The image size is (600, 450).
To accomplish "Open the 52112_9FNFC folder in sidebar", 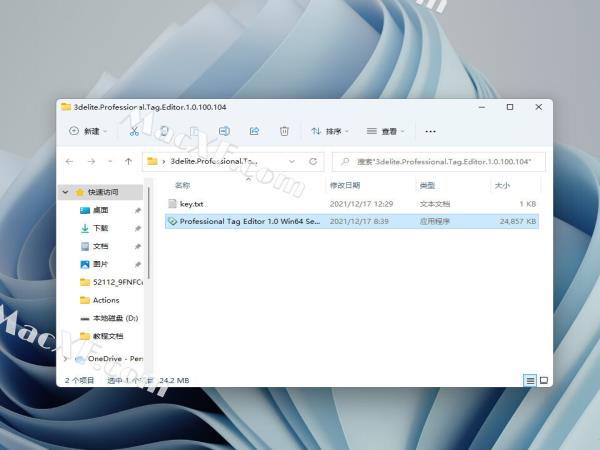I will tap(111, 282).
